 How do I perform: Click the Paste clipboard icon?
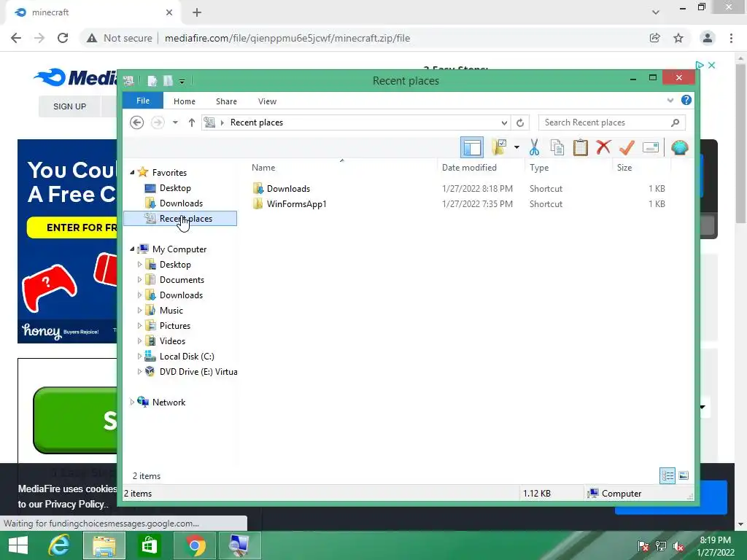(x=580, y=147)
